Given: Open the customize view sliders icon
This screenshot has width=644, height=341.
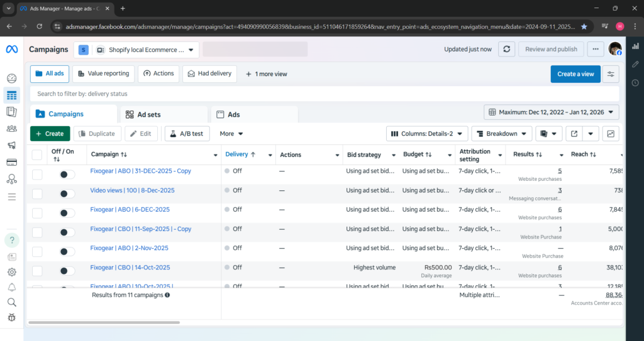Looking at the screenshot, I should 610,74.
